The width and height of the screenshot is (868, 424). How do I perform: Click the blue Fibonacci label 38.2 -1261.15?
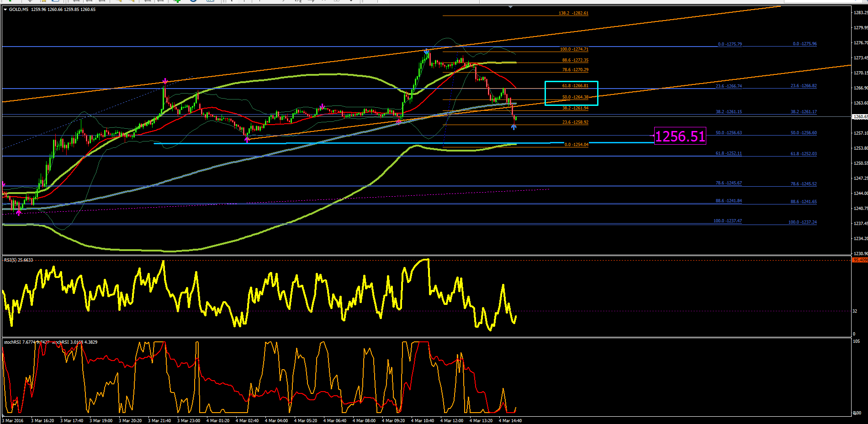tap(729, 112)
